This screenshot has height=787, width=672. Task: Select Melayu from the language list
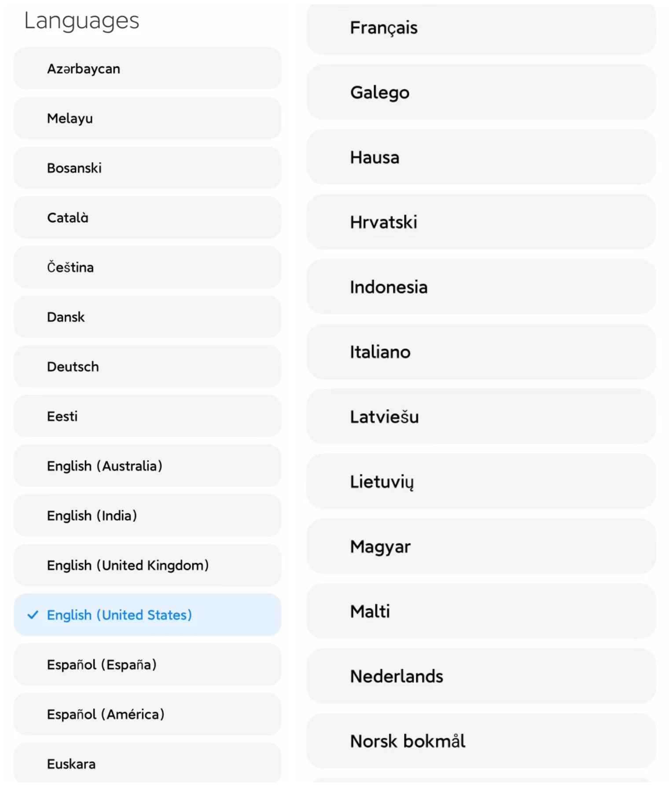[147, 118]
